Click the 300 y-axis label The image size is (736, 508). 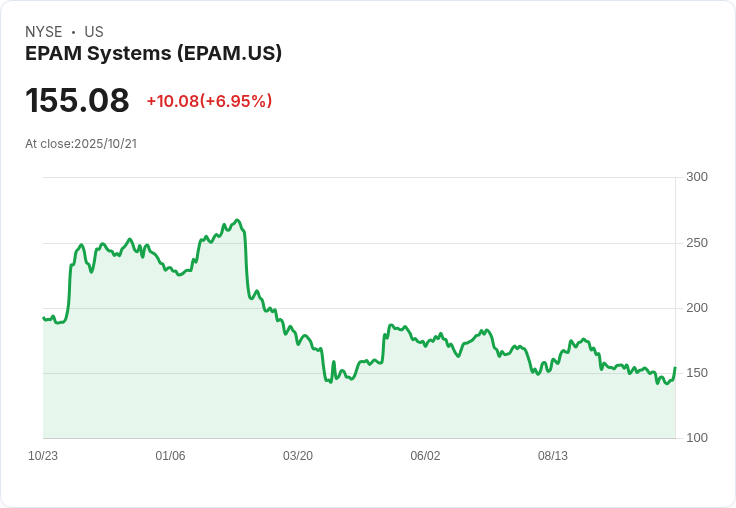696,177
